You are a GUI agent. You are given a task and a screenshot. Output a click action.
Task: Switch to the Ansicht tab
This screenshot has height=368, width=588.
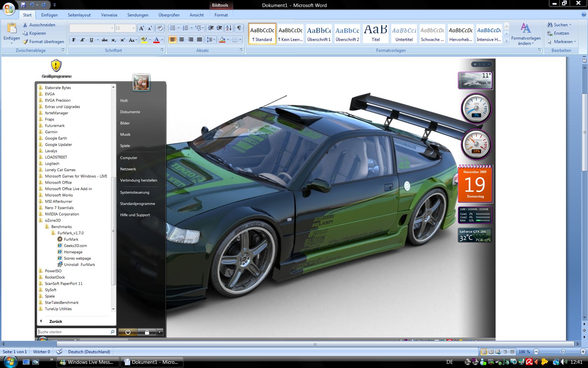[x=197, y=15]
